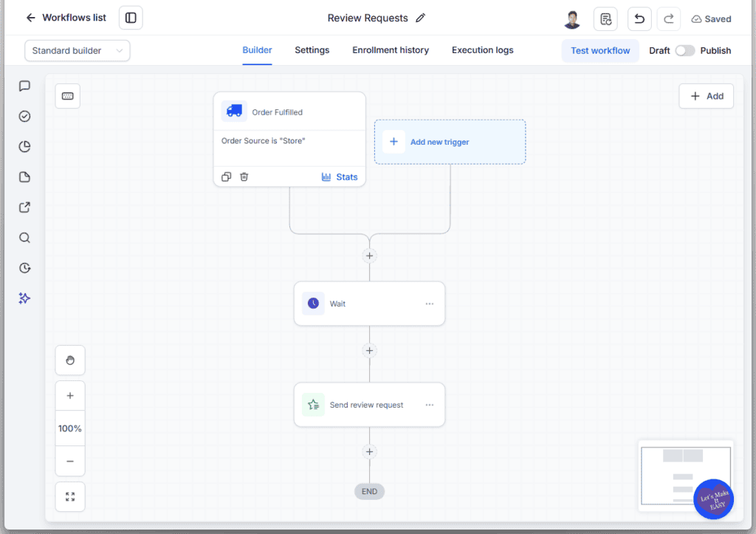This screenshot has height=534, width=756.
Task: Toggle the Draft/Publish switch
Action: pos(684,51)
